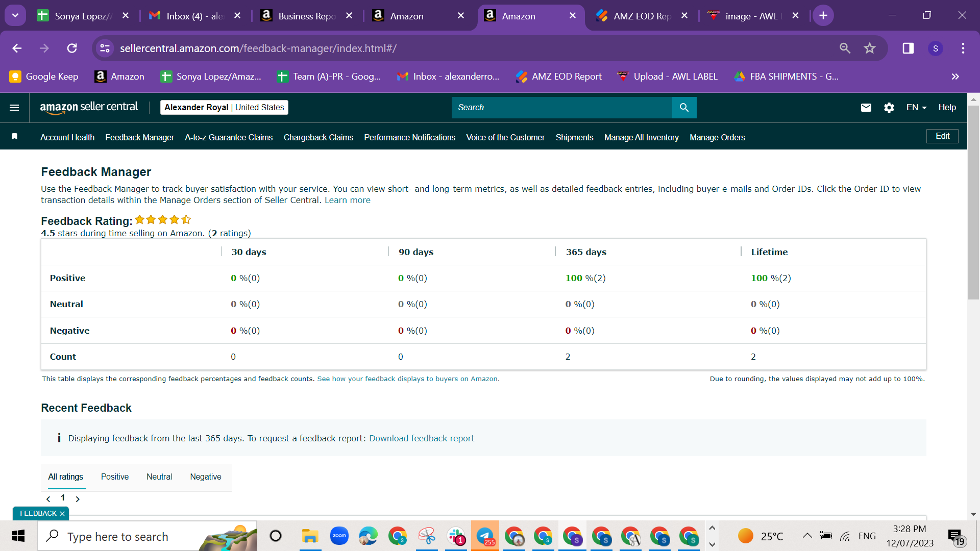Image resolution: width=980 pixels, height=551 pixels.
Task: Close the Business Reports tab
Action: tap(349, 16)
